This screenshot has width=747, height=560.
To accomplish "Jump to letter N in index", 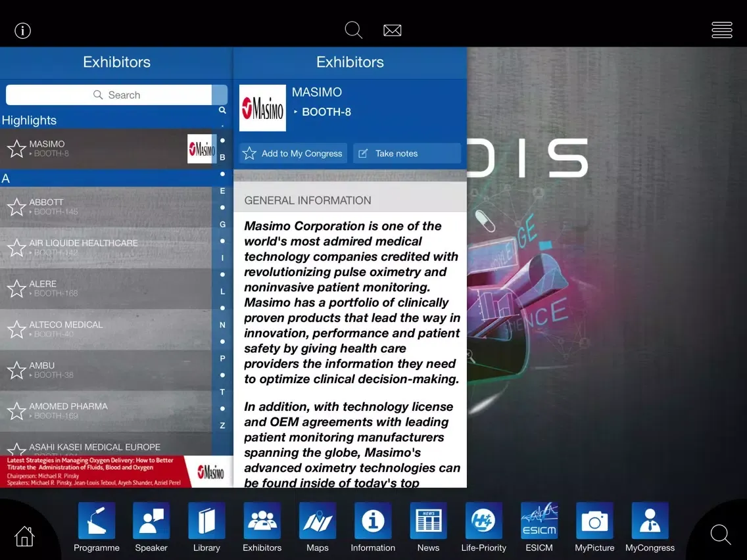I will point(222,325).
